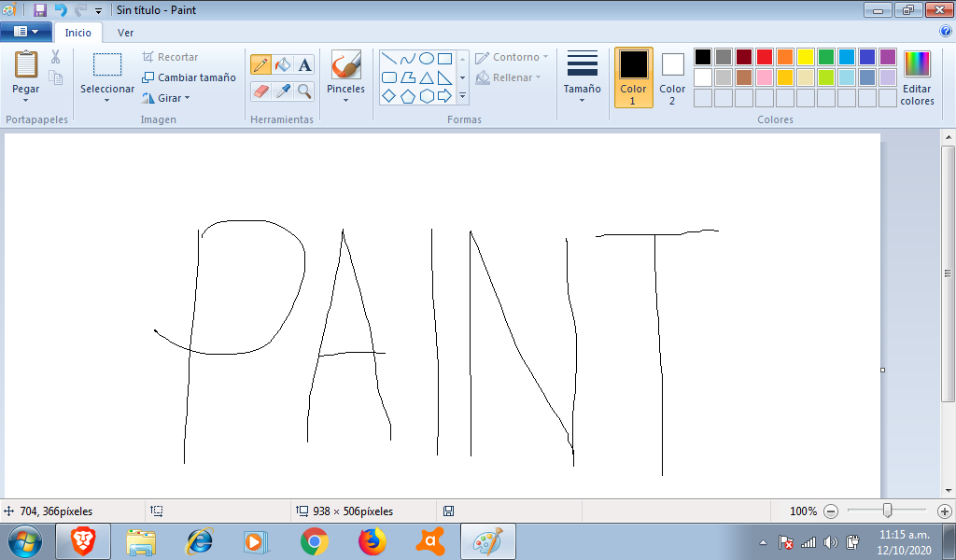Pick the red color swatch
956x560 pixels.
pos(765,57)
